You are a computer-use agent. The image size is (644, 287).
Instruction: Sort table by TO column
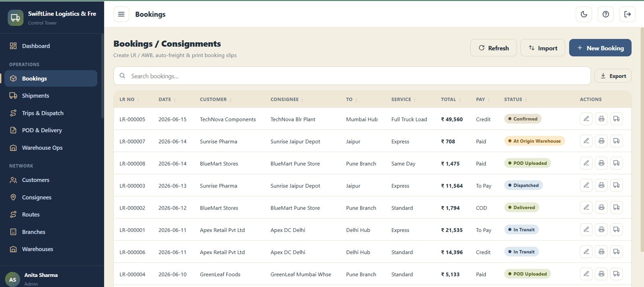[352, 99]
